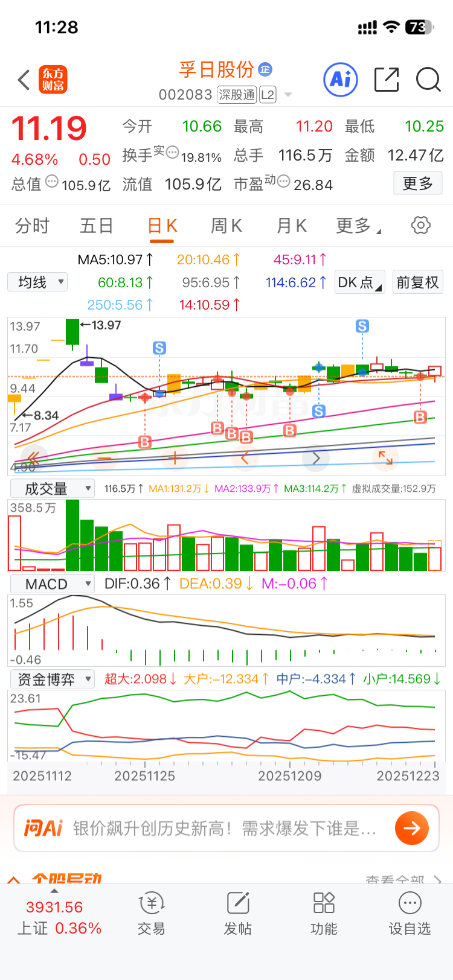Open 功能 functions from bottom bar
The image size is (453, 980).
click(x=324, y=914)
